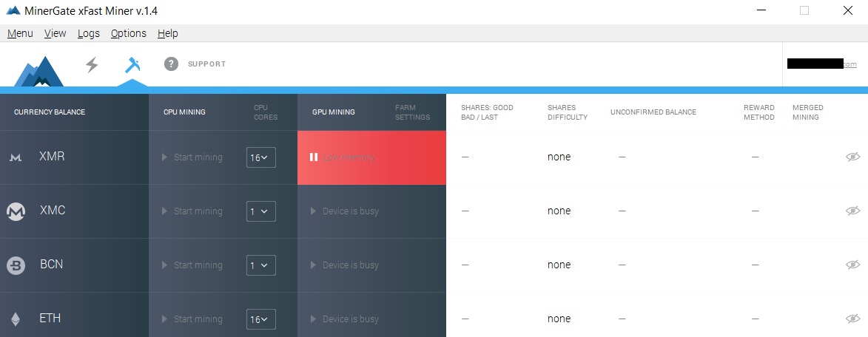Click the GPU MINING column header
The image size is (868, 337).
click(x=334, y=112)
